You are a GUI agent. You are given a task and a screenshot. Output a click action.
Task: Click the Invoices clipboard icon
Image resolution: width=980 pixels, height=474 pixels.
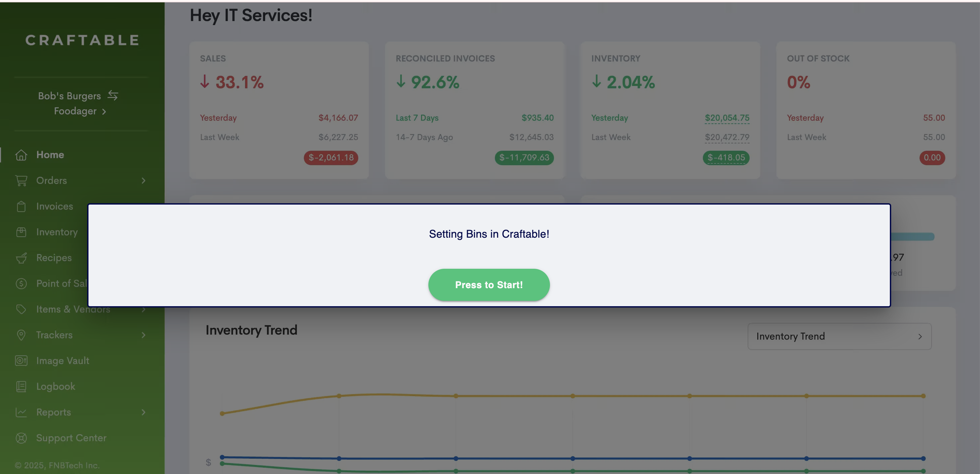coord(21,206)
